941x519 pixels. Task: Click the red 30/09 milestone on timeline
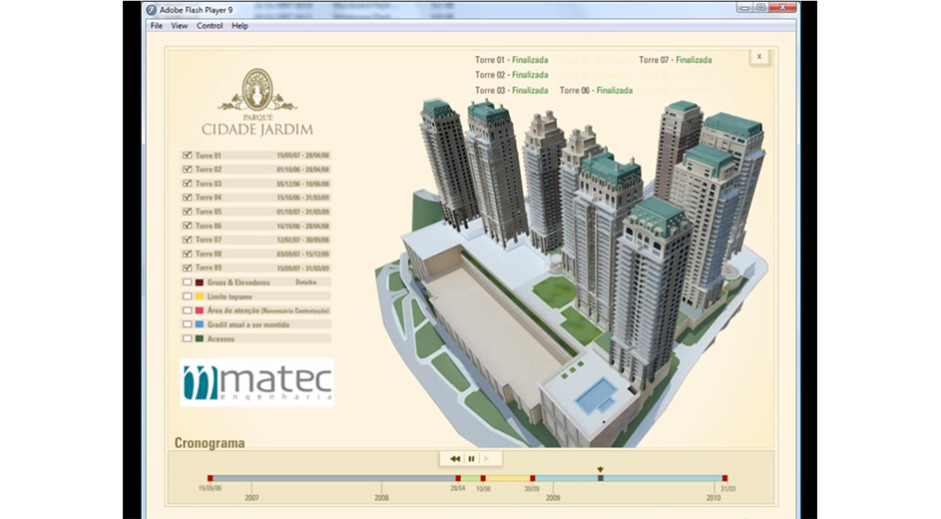coord(532,479)
